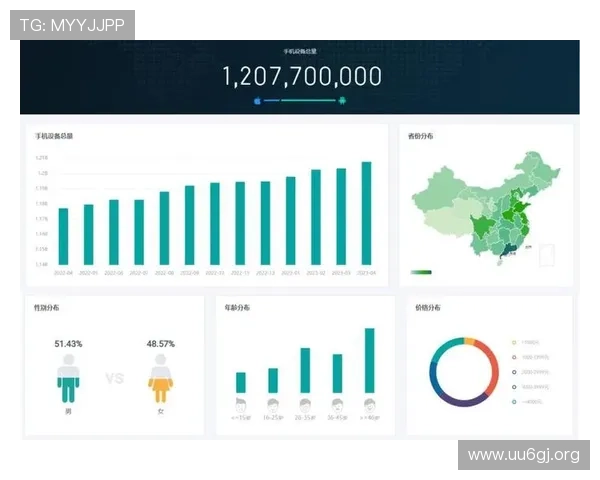Click the 性别分布 panel title

click(47, 307)
